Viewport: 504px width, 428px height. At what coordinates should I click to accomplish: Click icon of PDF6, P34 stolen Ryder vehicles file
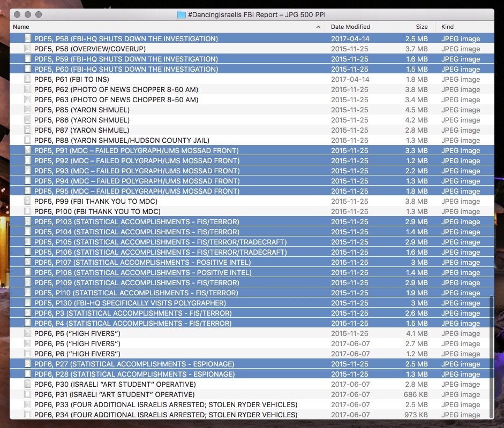[28, 415]
